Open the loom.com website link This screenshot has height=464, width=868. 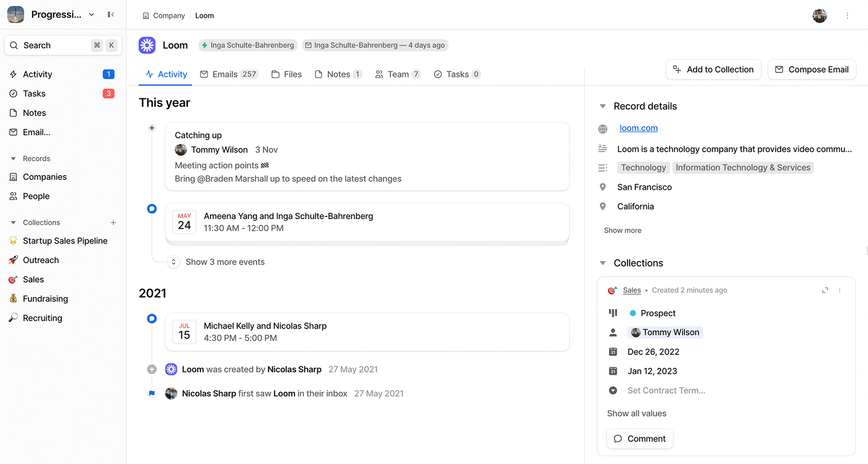click(x=639, y=128)
